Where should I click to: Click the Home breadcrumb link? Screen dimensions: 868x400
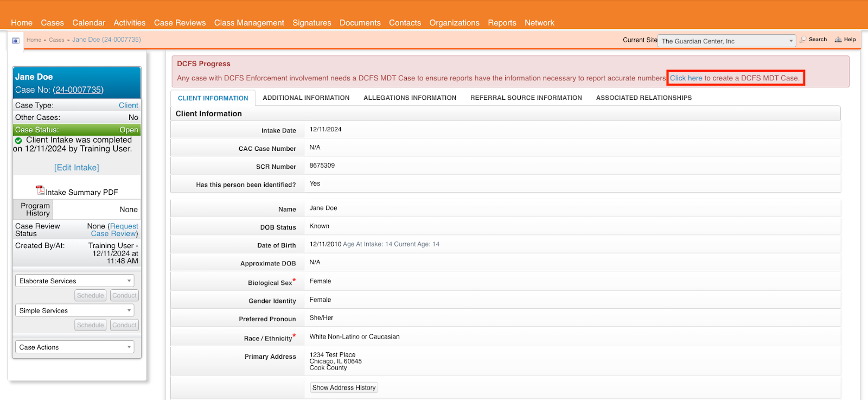point(34,40)
